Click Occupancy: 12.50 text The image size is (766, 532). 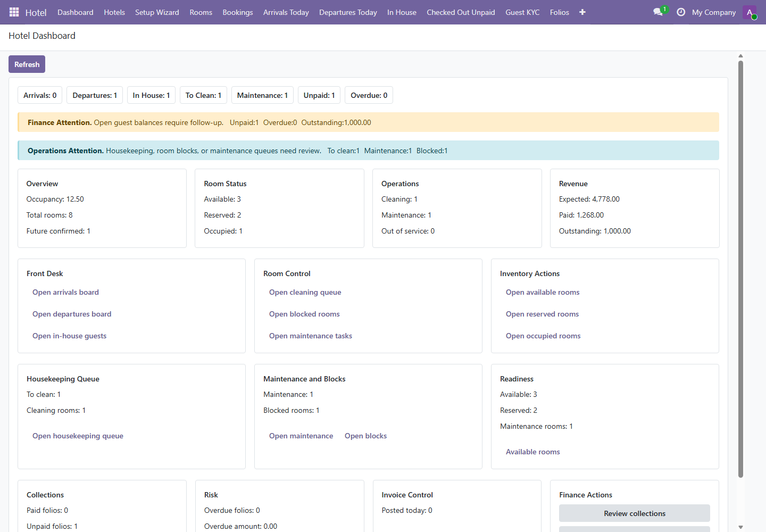pyautogui.click(x=55, y=199)
